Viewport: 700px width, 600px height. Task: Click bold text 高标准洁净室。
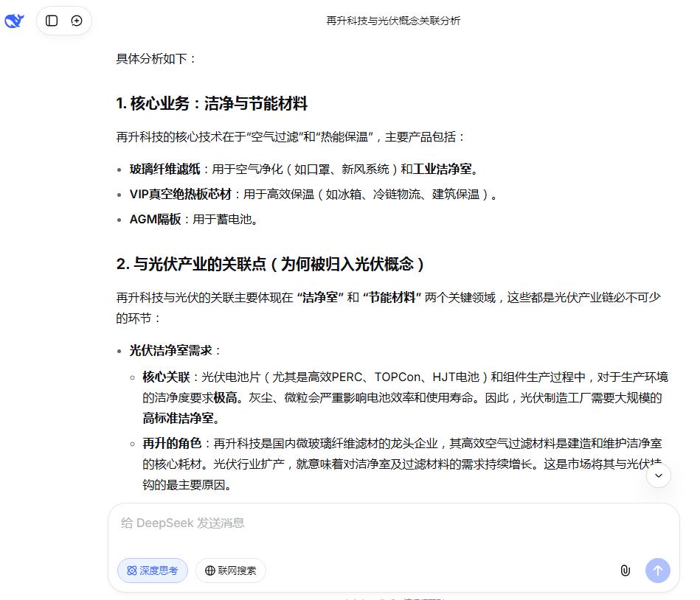(182, 418)
